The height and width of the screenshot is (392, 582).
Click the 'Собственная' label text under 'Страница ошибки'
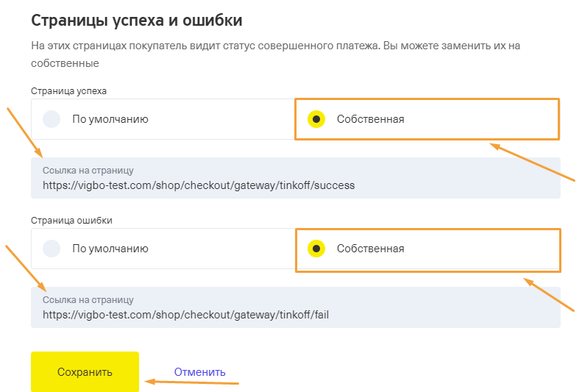(370, 249)
